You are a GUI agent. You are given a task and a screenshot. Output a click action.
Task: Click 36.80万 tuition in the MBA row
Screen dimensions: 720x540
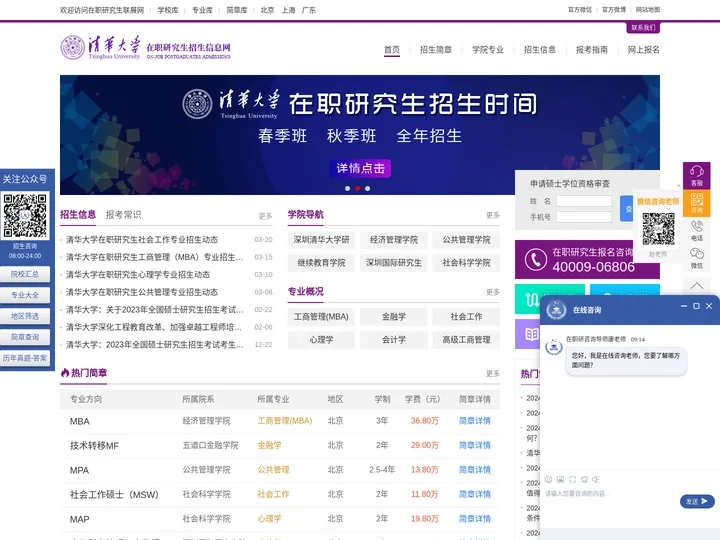pos(425,421)
